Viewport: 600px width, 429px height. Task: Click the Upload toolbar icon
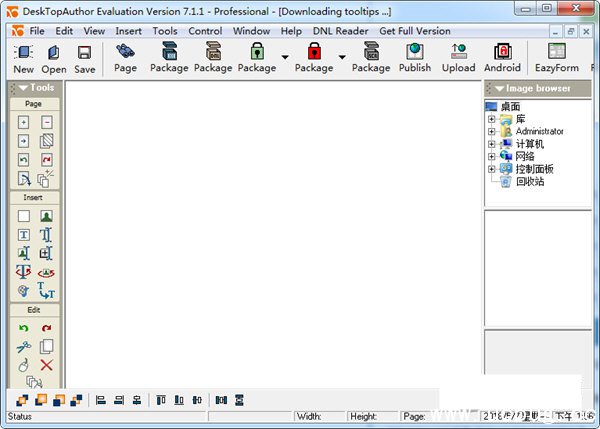[x=458, y=58]
